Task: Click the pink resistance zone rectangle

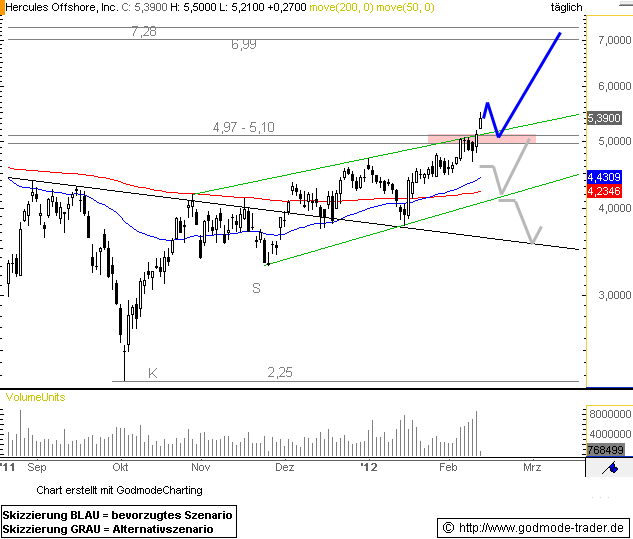Action: click(x=482, y=139)
